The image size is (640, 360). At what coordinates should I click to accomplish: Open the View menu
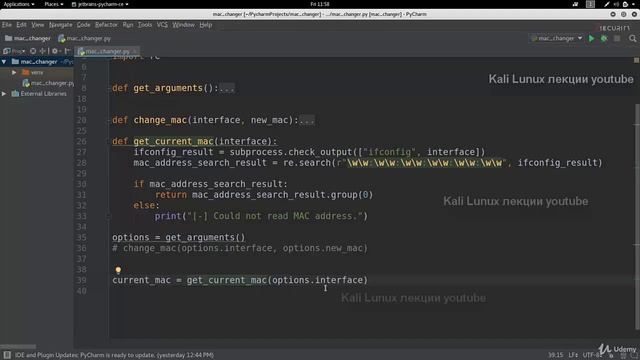pyautogui.click(x=38, y=25)
